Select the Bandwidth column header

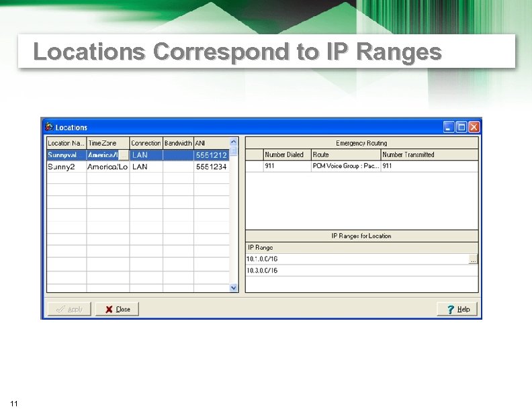178,143
